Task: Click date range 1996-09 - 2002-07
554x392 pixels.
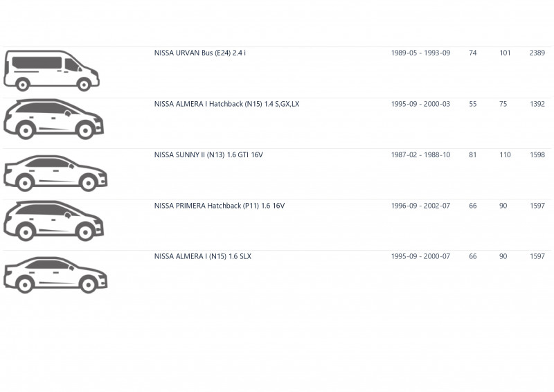Action: 420,206
